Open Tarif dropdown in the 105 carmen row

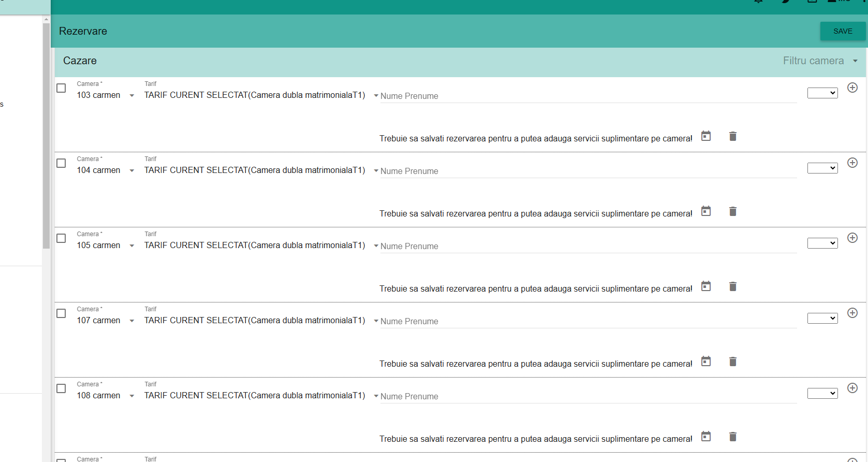point(261,246)
